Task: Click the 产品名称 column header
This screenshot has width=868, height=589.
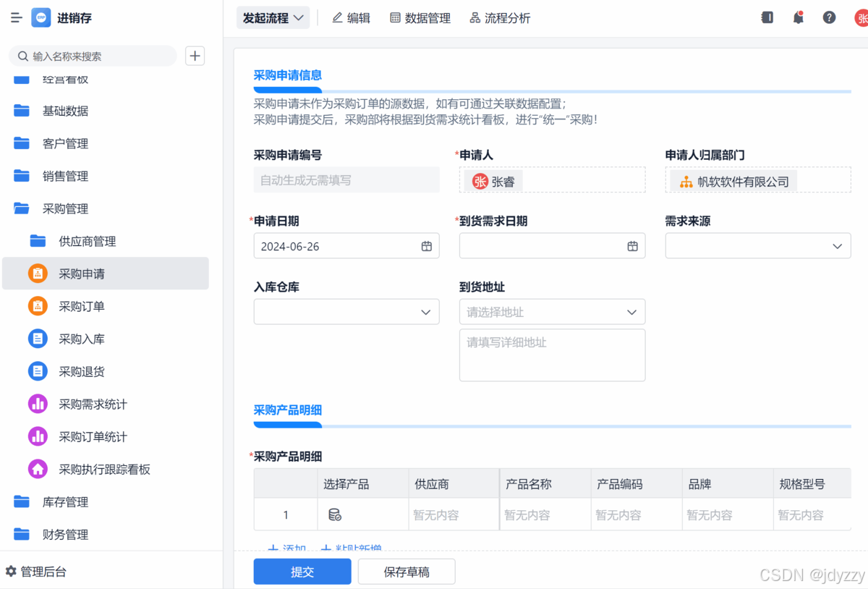Action: click(x=545, y=483)
